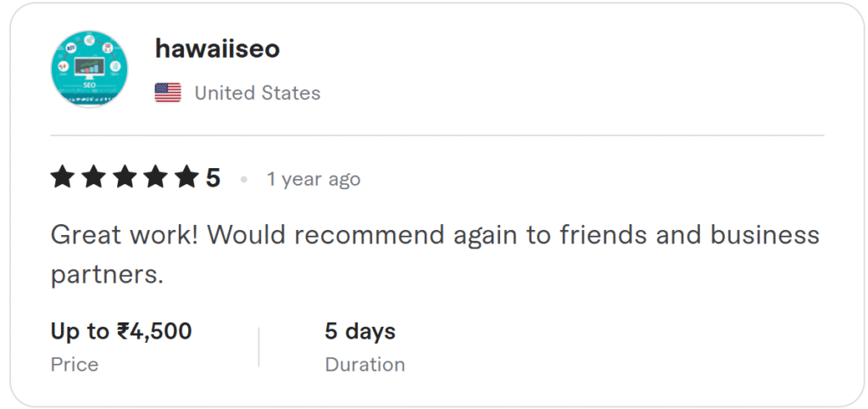Viewport: 868px width, 409px height.
Task: Click the United States flag icon
Action: tap(168, 92)
